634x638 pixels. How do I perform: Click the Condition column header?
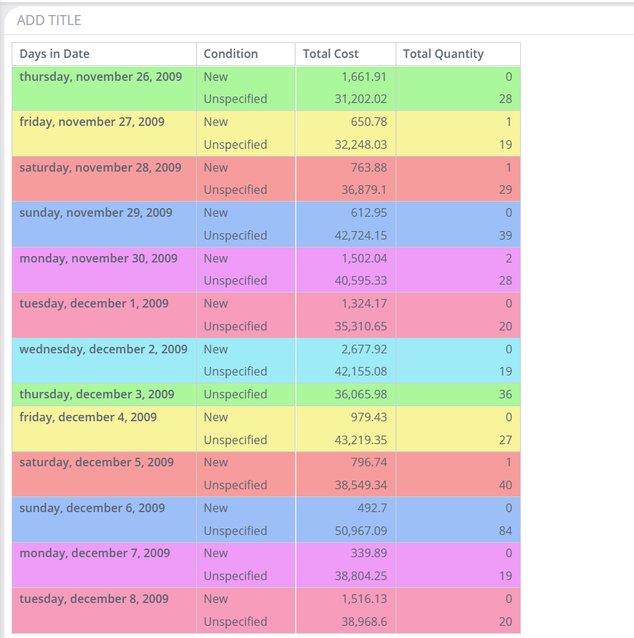(230, 54)
